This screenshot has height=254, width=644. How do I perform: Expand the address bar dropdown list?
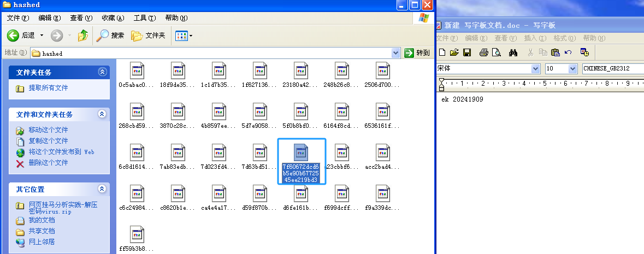coord(396,53)
